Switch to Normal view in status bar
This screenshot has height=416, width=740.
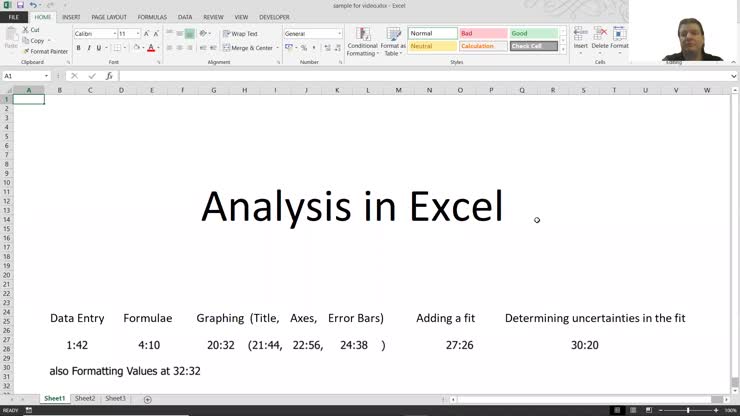[617, 410]
